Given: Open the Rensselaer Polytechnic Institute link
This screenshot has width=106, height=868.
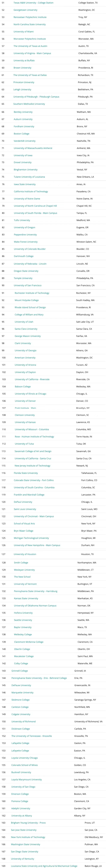Looking at the screenshot, I should [30, 17].
